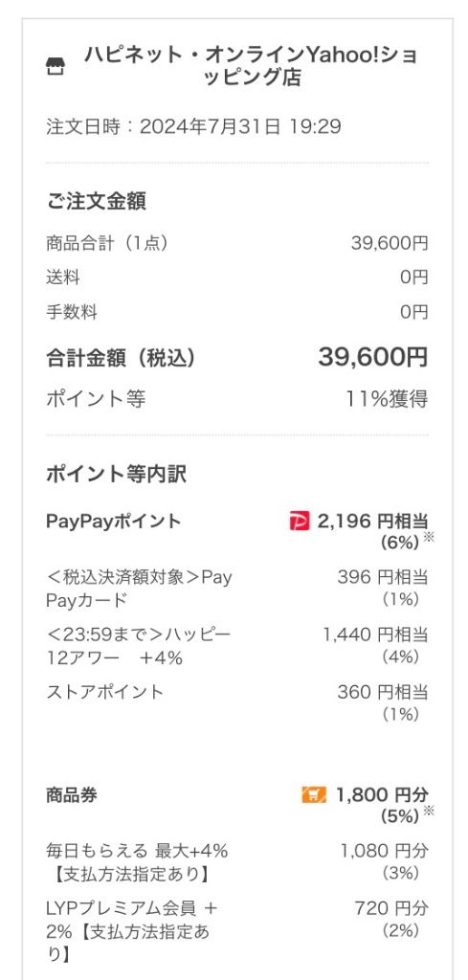Click the ポイント等 11%獲得 row
468x980 pixels.
click(237, 398)
